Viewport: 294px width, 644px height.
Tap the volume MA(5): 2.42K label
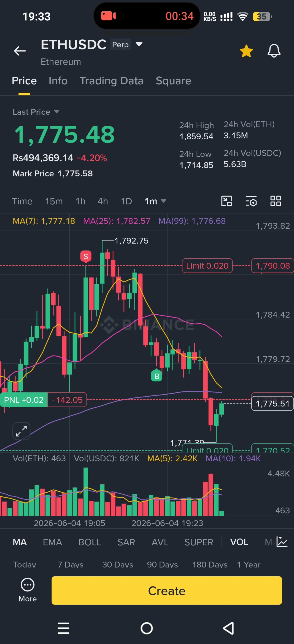click(x=172, y=458)
